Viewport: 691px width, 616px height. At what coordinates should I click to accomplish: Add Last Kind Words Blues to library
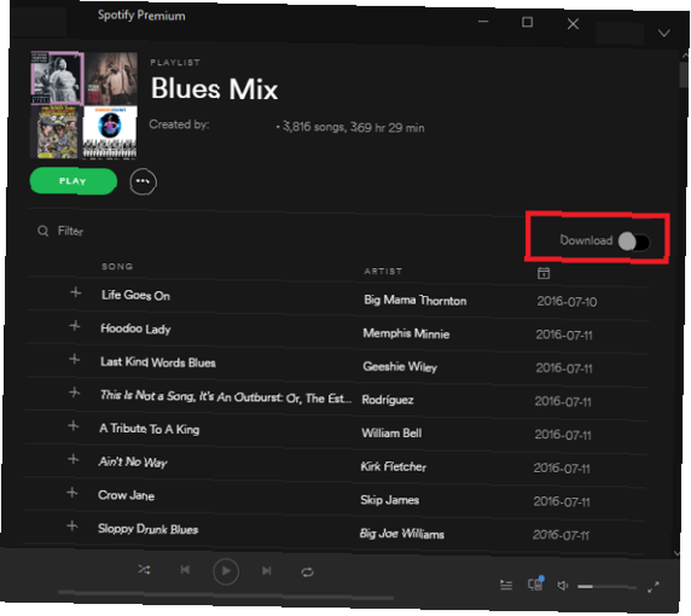click(x=75, y=360)
